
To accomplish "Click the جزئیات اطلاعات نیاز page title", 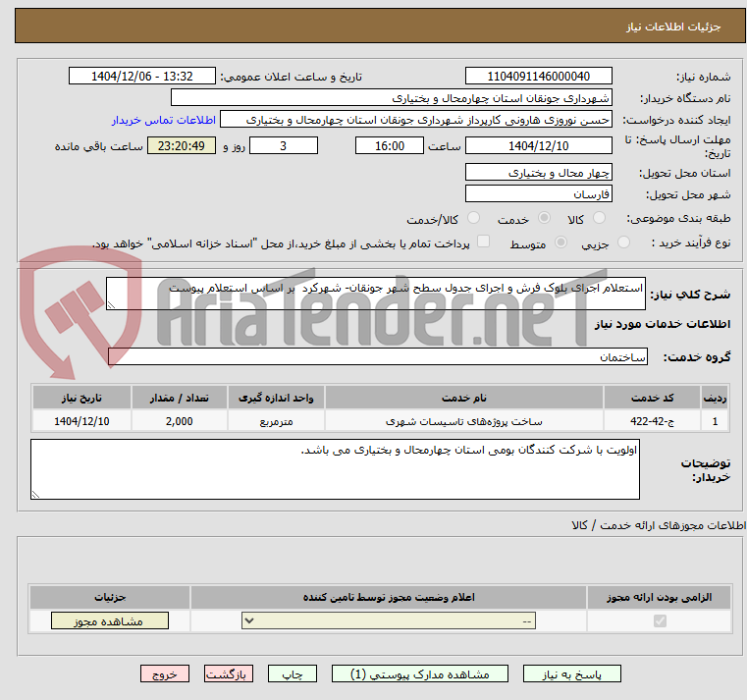I will [673, 27].
